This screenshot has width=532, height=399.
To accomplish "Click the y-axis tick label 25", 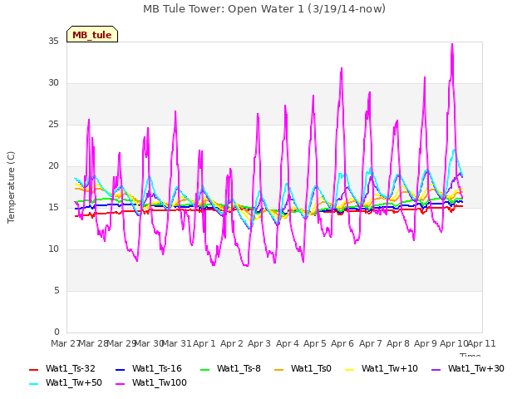I will pos(53,125).
